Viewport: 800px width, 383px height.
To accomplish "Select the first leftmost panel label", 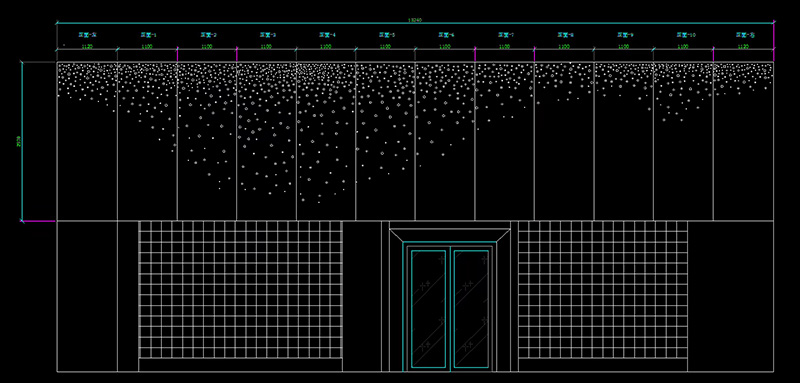I will (x=88, y=35).
